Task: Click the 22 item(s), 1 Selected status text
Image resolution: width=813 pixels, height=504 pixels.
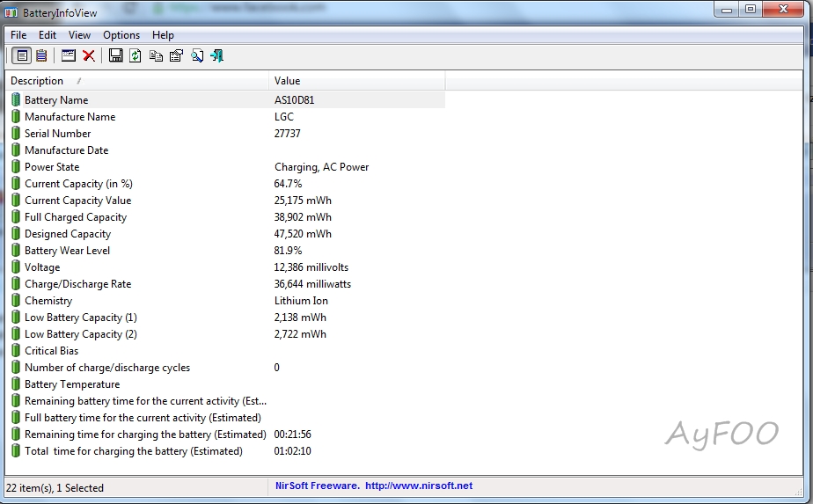Action: point(55,488)
